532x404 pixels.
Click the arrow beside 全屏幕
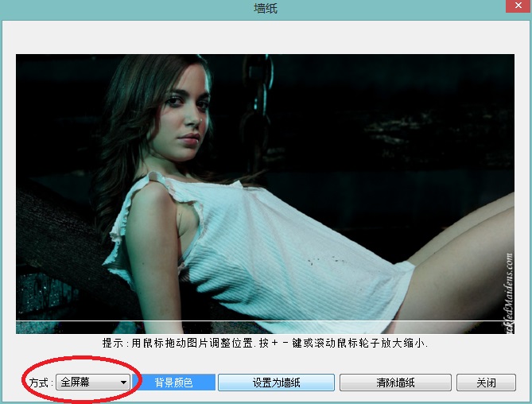123,383
